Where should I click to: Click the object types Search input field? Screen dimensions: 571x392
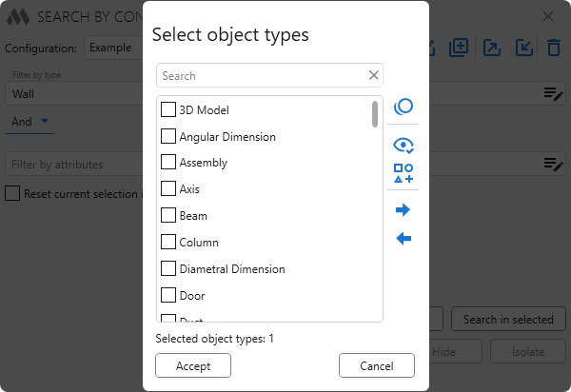(262, 76)
